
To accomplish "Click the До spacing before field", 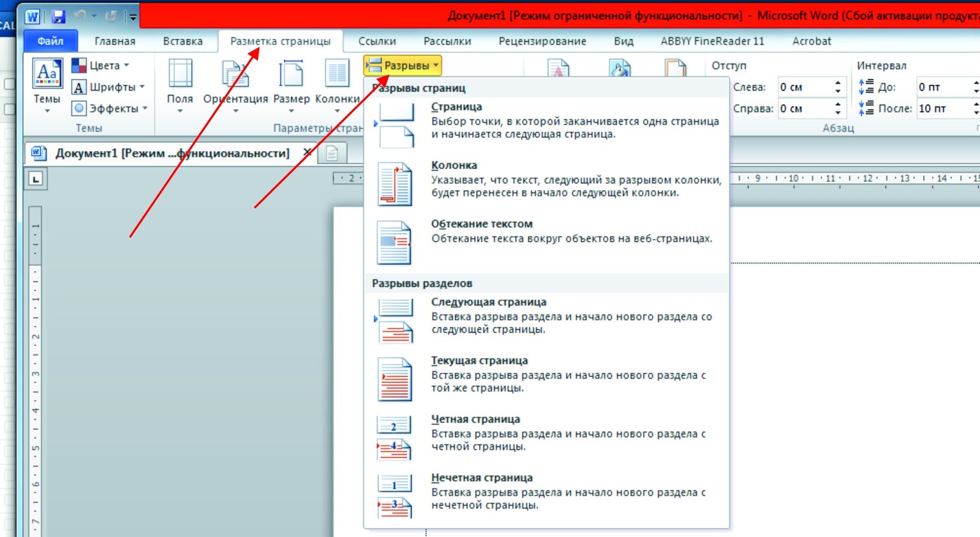I will [x=943, y=87].
